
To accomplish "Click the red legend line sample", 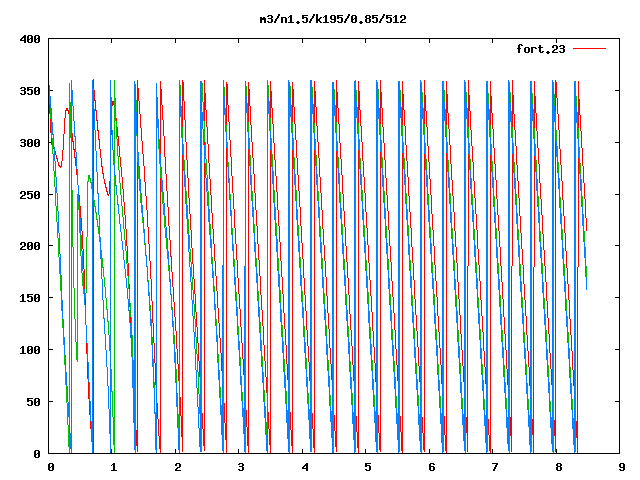I will pyautogui.click(x=589, y=49).
